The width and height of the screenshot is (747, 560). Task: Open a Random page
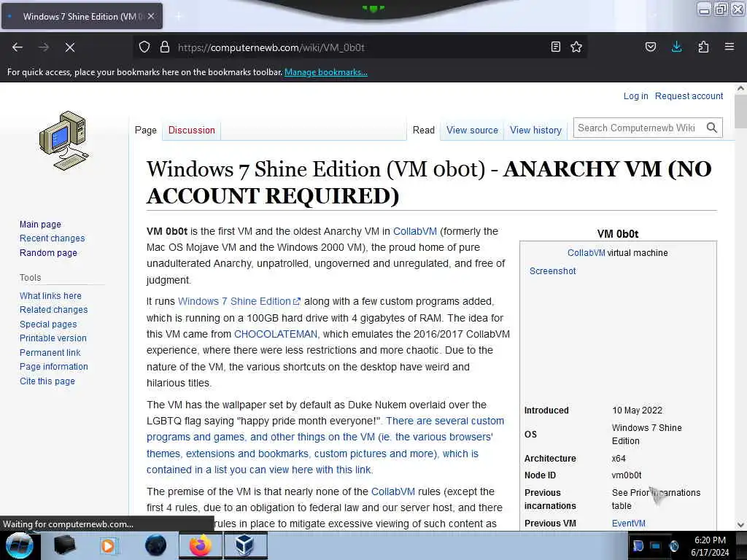tap(48, 252)
